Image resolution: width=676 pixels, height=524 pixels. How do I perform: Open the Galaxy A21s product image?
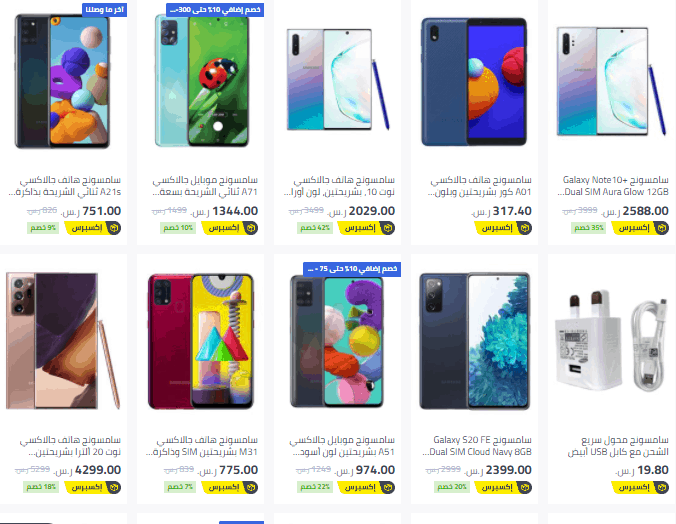click(x=63, y=81)
